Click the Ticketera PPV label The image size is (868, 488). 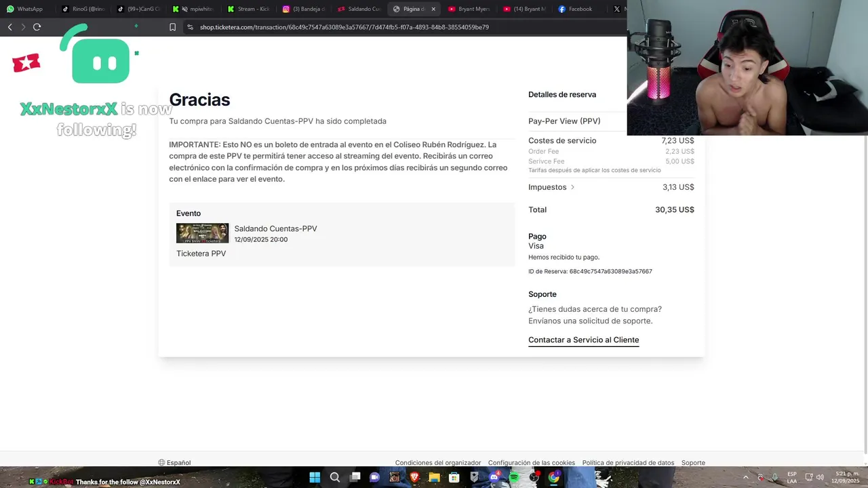click(201, 253)
